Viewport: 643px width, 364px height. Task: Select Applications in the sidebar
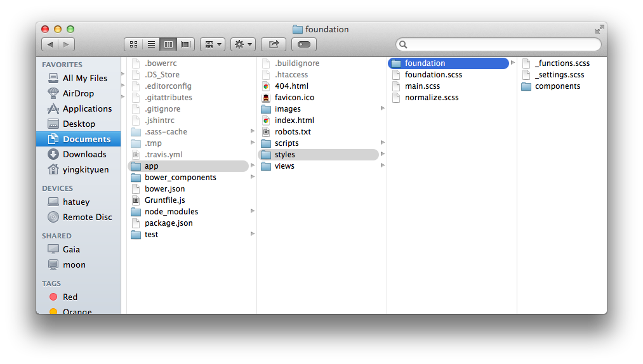(x=87, y=108)
